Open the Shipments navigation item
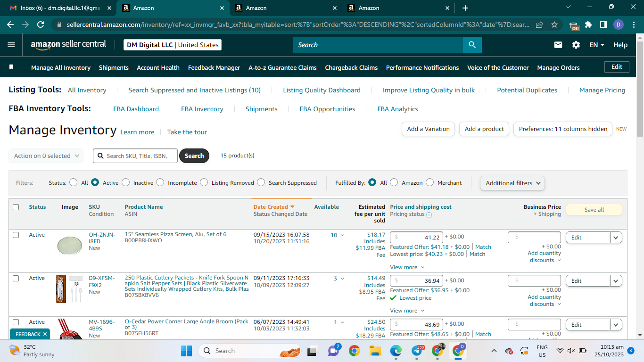The height and width of the screenshot is (362, 644). click(114, 67)
